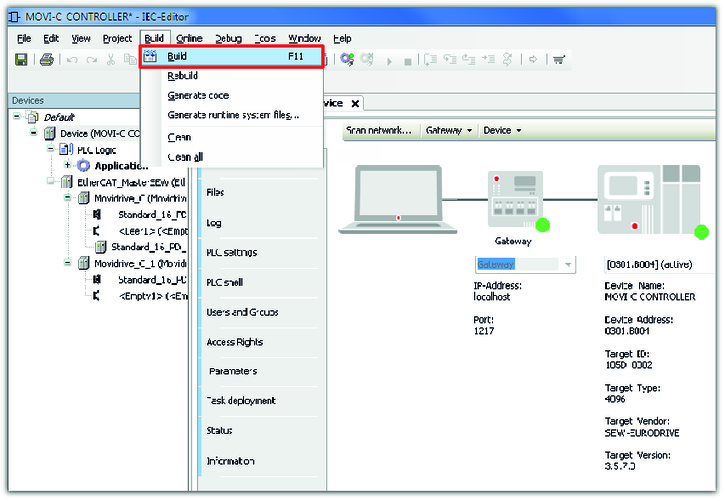The height and width of the screenshot is (501, 725).
Task: Choose Clean all in the Build menu
Action: pyautogui.click(x=186, y=156)
